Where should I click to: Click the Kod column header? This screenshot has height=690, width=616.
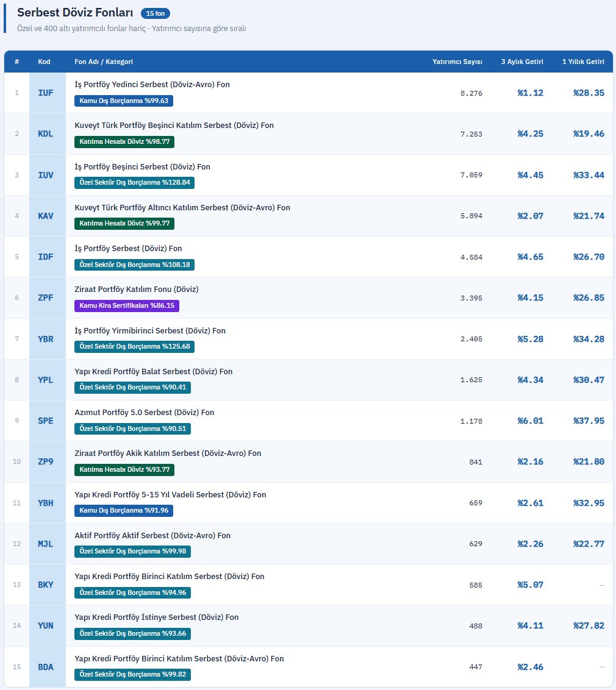point(44,62)
